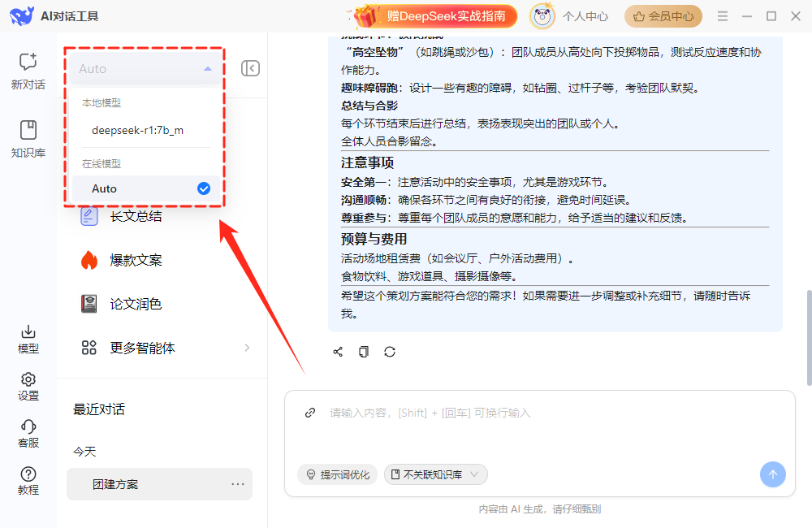
Task: Click the 提示词优化 button
Action: coord(337,474)
